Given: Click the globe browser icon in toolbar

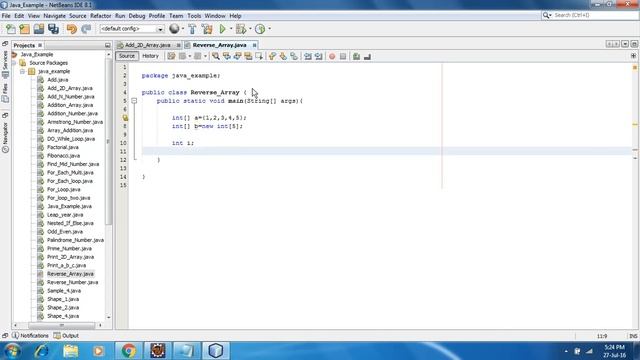Looking at the screenshot, I should pyautogui.click(x=174, y=29).
